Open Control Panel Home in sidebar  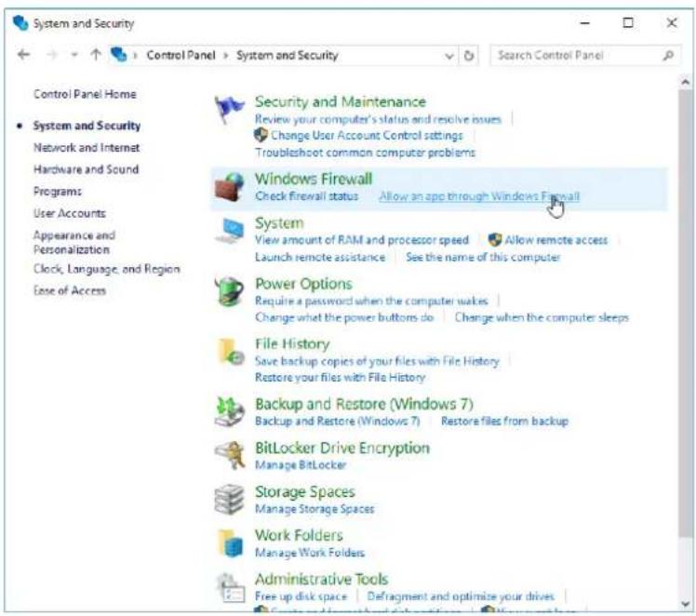85,94
